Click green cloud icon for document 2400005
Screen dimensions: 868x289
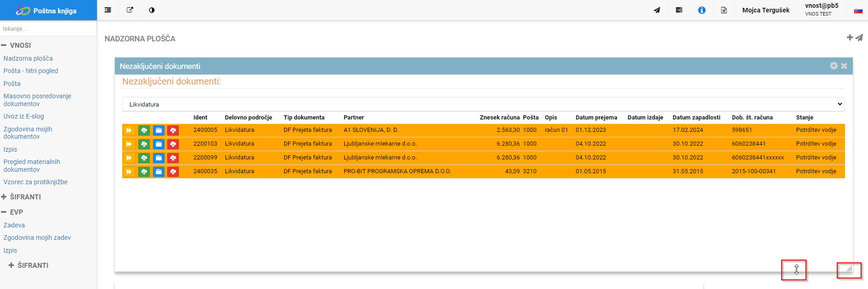[144, 130]
